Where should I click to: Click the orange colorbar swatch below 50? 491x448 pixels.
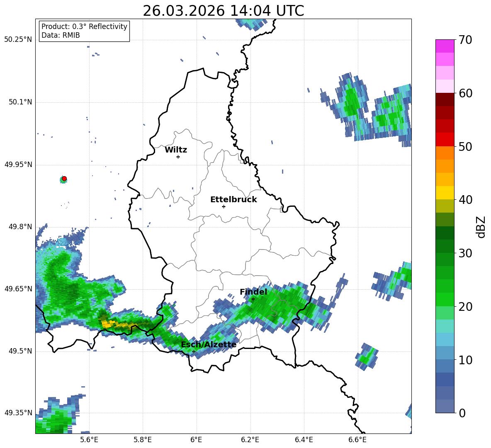[445, 153]
